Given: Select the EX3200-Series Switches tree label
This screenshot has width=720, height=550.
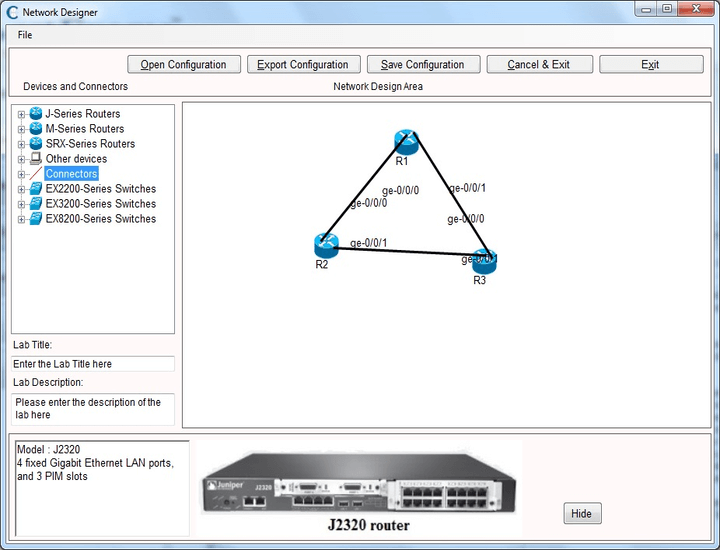Looking at the screenshot, I should point(101,204).
